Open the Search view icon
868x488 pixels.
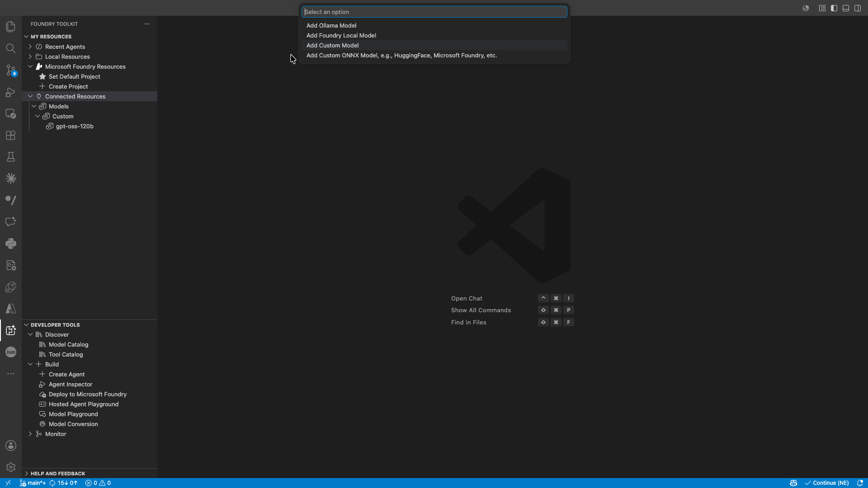click(11, 48)
